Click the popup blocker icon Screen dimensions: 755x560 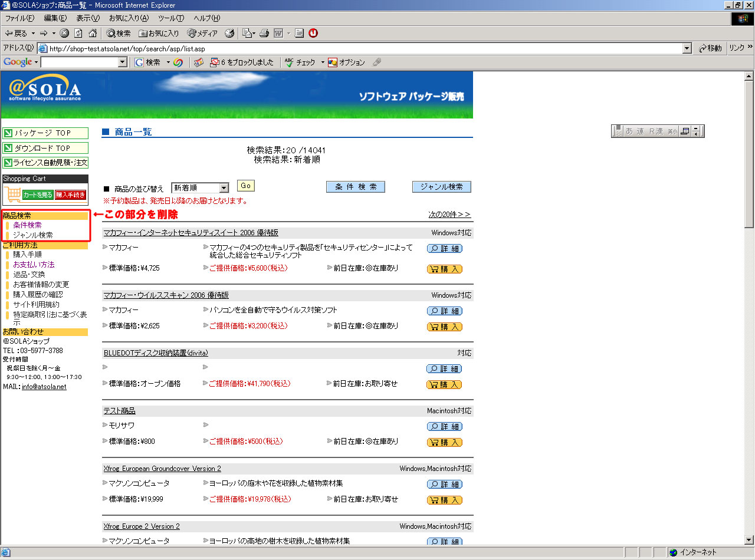coord(215,62)
